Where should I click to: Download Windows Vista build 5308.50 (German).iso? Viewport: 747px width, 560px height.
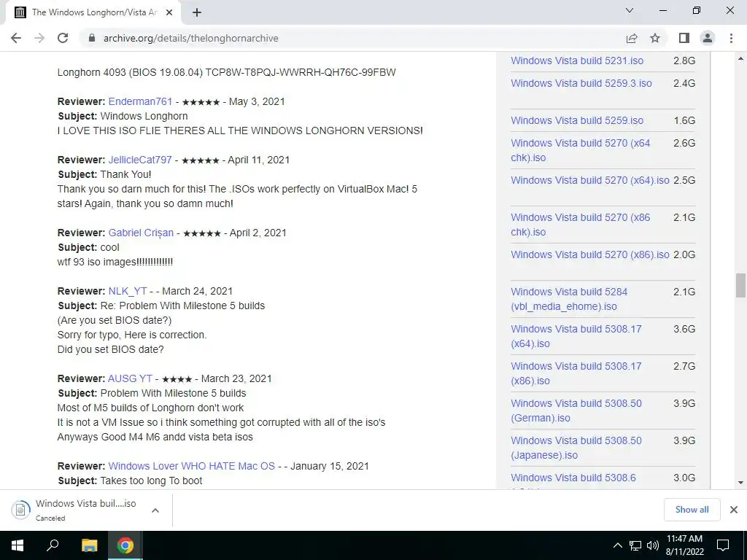tap(576, 410)
